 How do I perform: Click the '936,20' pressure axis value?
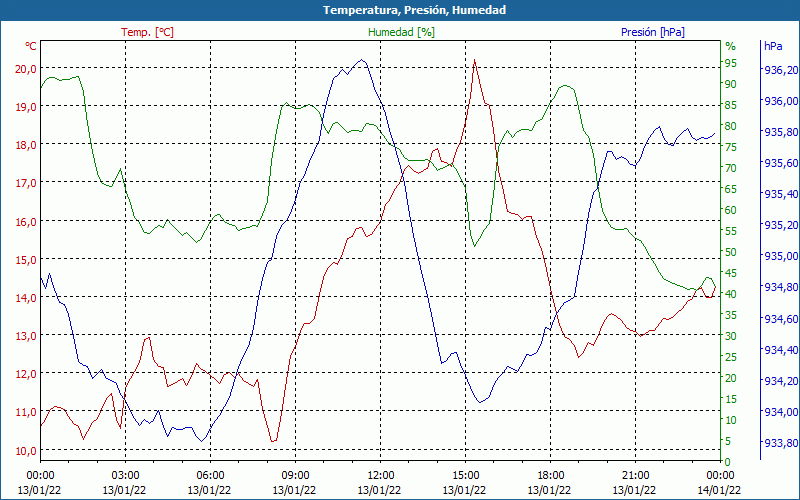pyautogui.click(x=782, y=70)
